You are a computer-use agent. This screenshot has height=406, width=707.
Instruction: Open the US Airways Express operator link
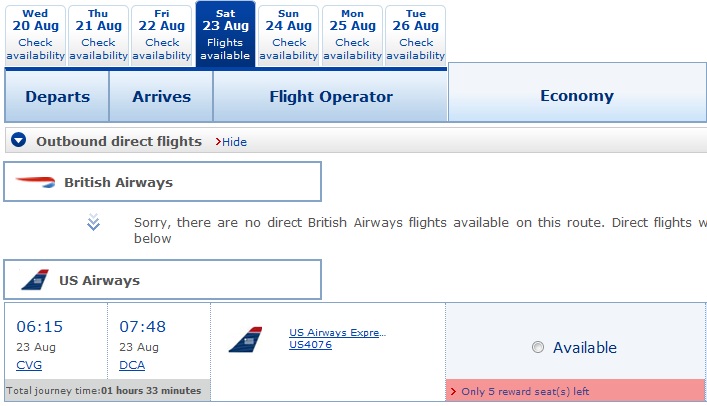(x=337, y=332)
